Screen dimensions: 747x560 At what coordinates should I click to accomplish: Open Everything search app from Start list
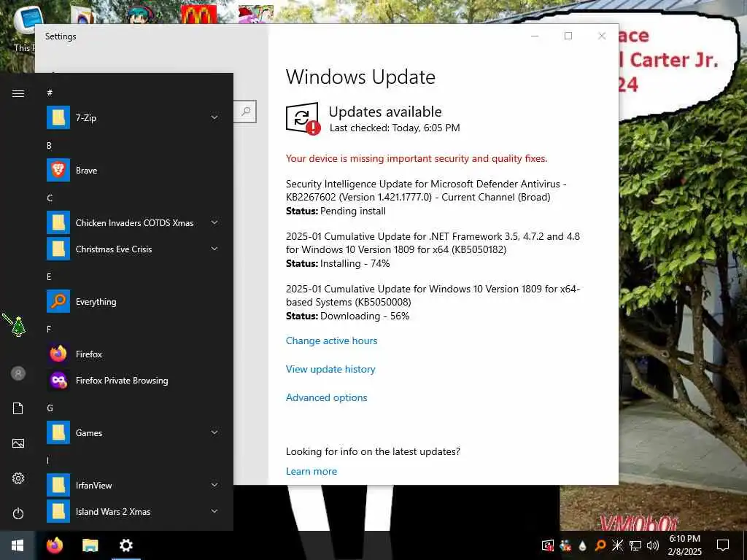click(133, 301)
